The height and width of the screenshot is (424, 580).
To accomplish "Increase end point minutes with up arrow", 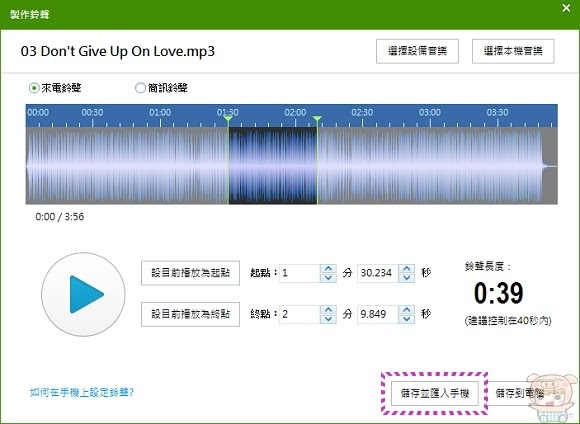I will click(x=328, y=310).
